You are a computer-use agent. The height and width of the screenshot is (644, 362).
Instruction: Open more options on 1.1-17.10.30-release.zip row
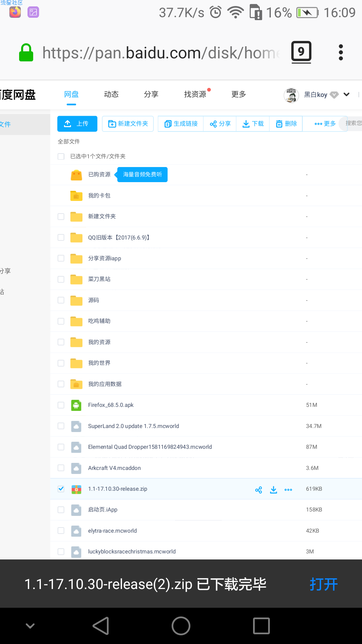point(288,490)
